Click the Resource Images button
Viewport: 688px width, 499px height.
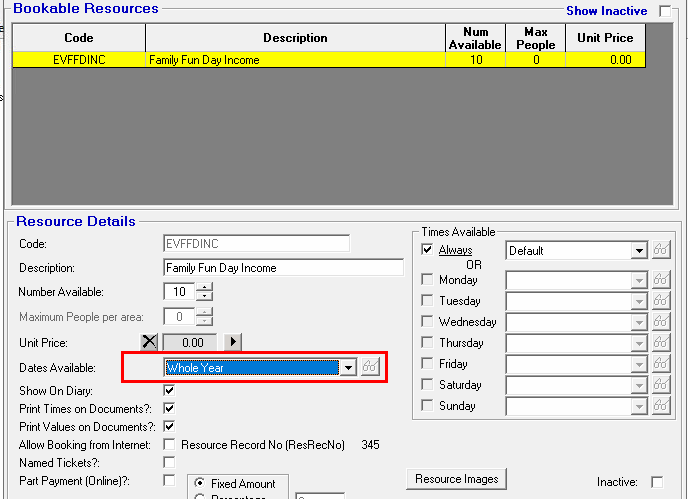(456, 479)
